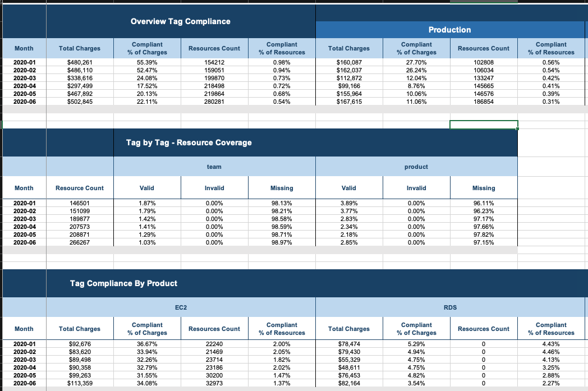588x391 pixels.
Task: Click the Valid column header under team
Action: click(x=146, y=188)
